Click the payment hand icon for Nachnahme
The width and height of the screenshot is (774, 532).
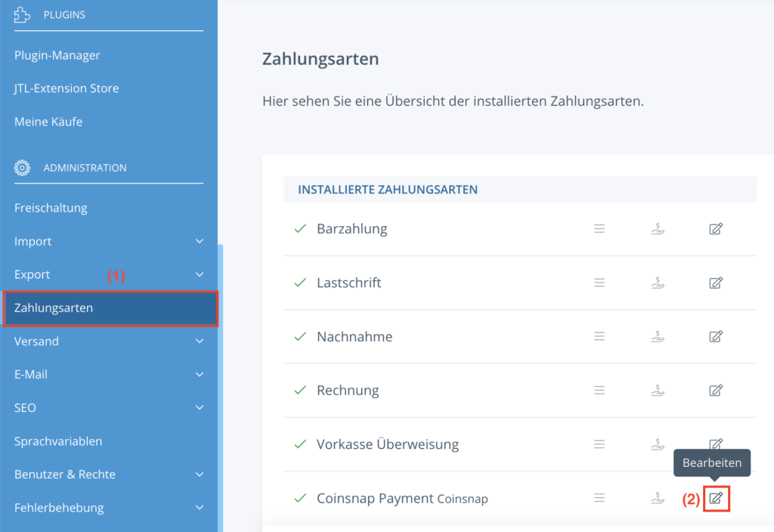click(x=658, y=336)
